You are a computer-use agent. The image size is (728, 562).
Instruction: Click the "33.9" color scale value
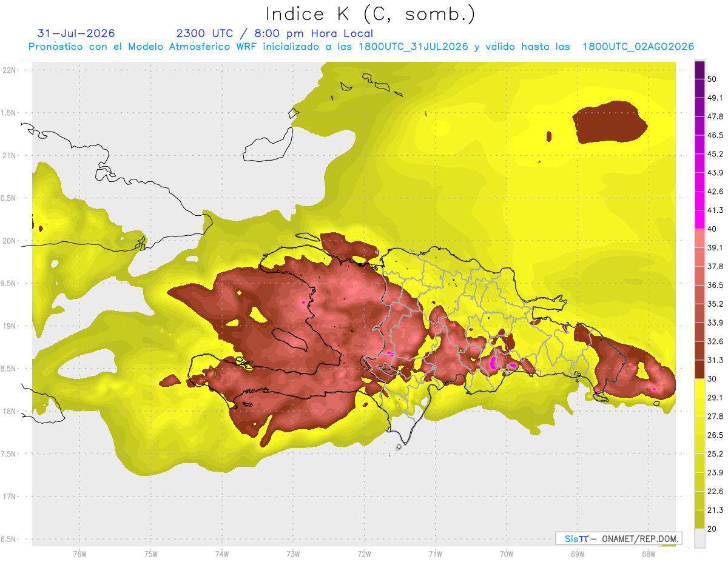pyautogui.click(x=715, y=323)
